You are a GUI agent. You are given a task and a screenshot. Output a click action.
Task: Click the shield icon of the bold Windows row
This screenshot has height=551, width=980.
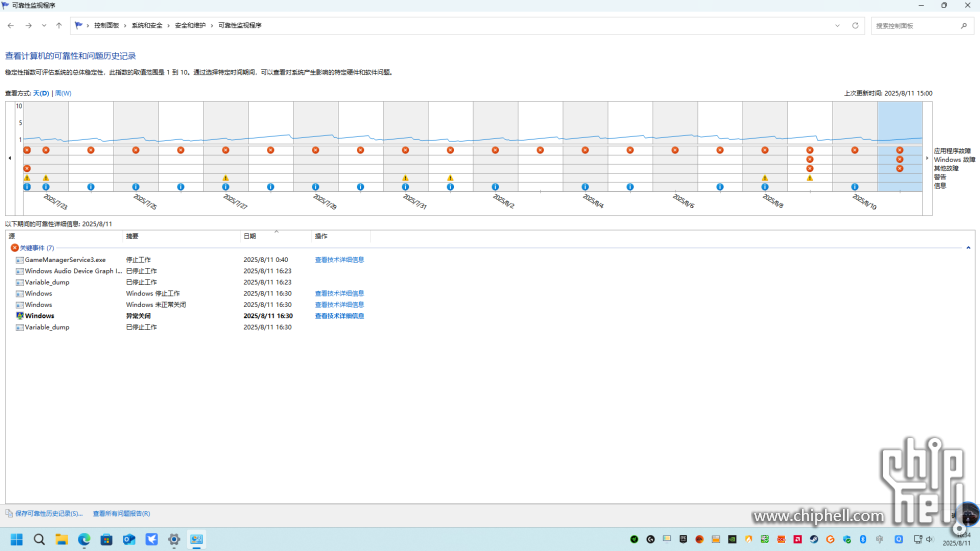[19, 316]
